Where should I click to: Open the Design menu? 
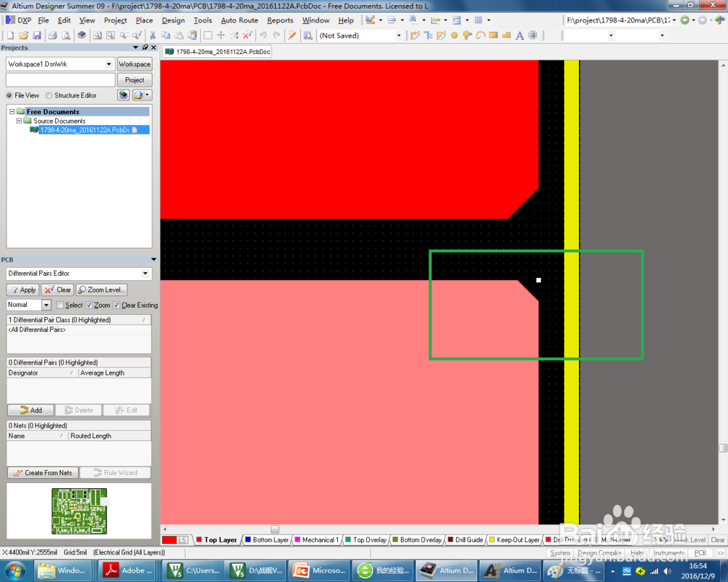(x=173, y=20)
